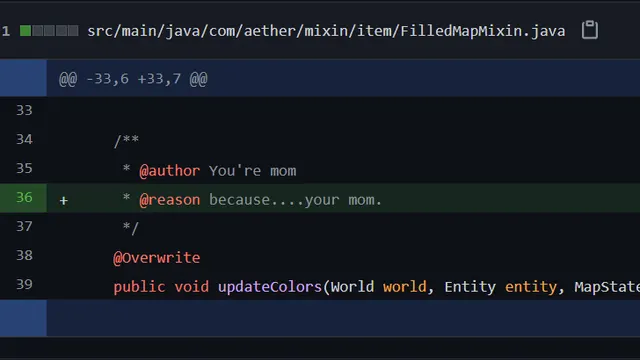Select the hunk header '@@ -33,6 +33,7 @@'
This screenshot has width=640, height=360.
tap(133, 78)
